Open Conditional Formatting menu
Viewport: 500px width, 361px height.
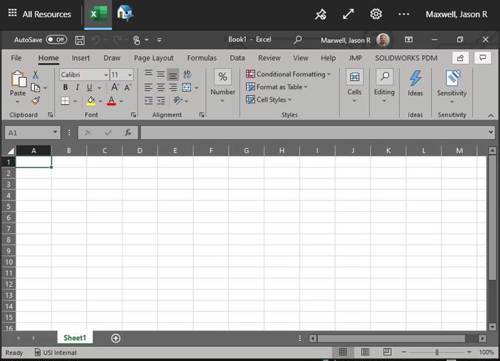(x=288, y=74)
